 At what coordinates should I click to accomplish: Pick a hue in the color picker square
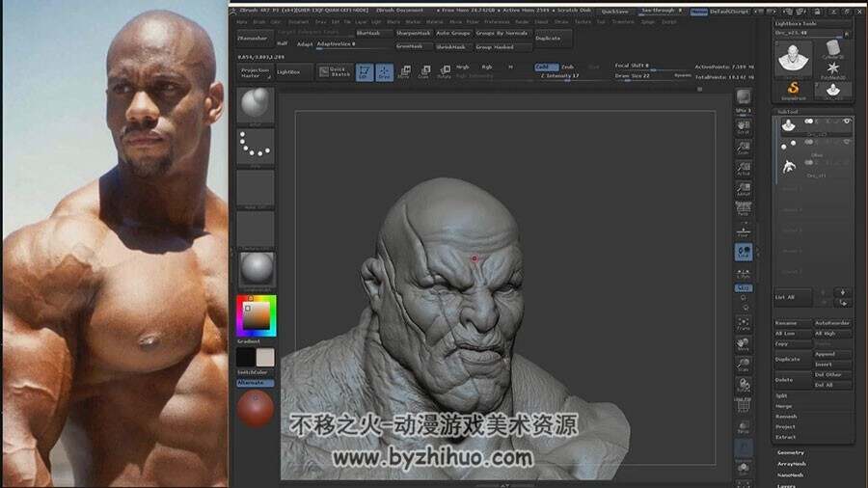tap(257, 316)
